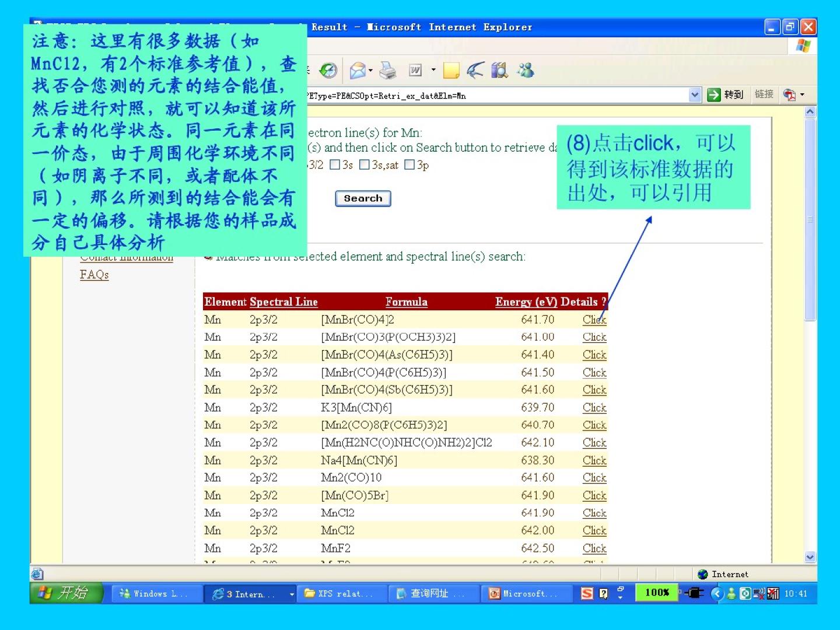The image size is (840, 630).
Task: Click the Edit with Word icon
Action: click(x=415, y=71)
